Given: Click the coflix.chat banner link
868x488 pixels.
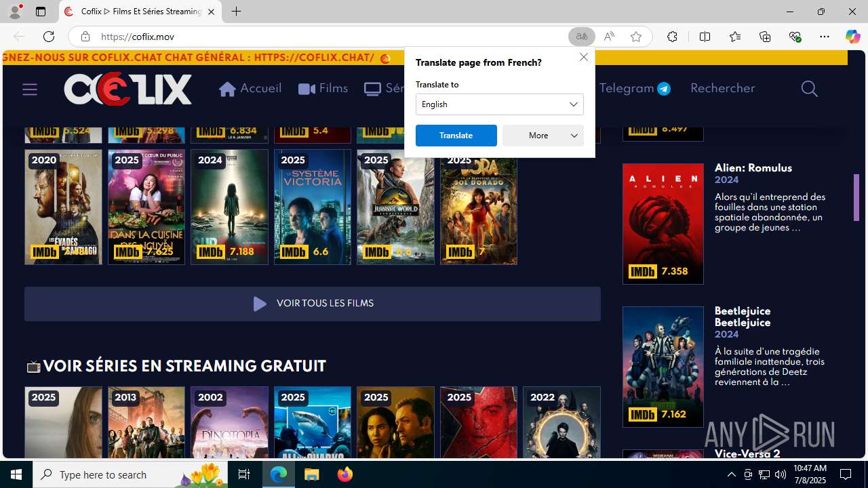Looking at the screenshot, I should pos(315,58).
